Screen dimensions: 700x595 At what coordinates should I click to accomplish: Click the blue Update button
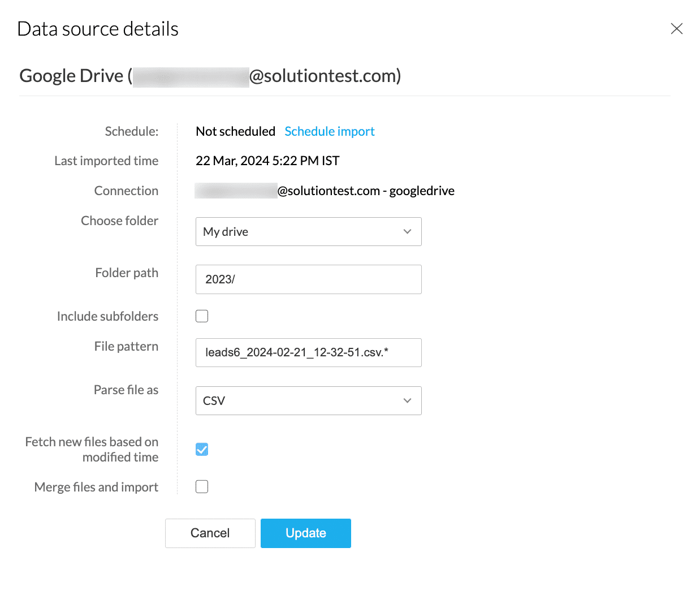305,533
